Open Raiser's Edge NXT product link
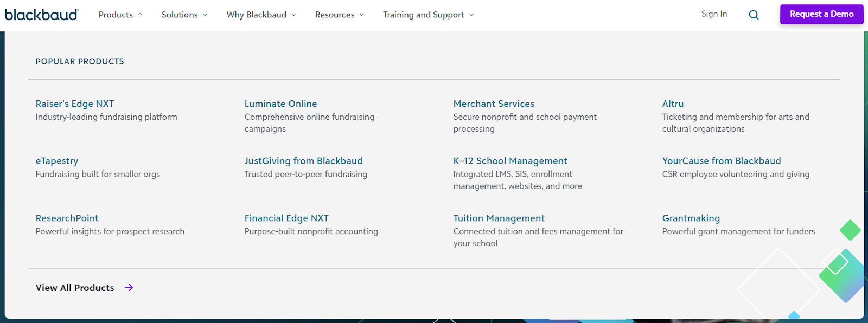Viewport: 868px width, 323px height. [x=75, y=104]
